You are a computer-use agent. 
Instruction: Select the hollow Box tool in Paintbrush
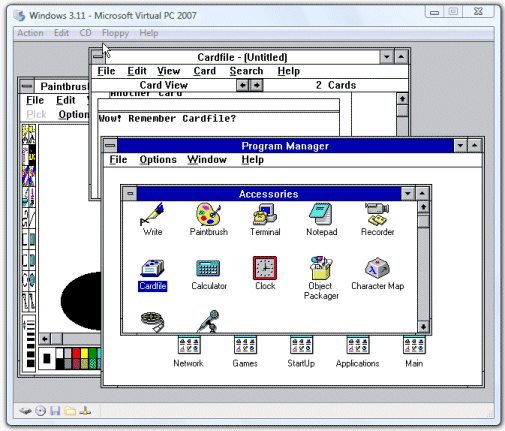click(26, 239)
